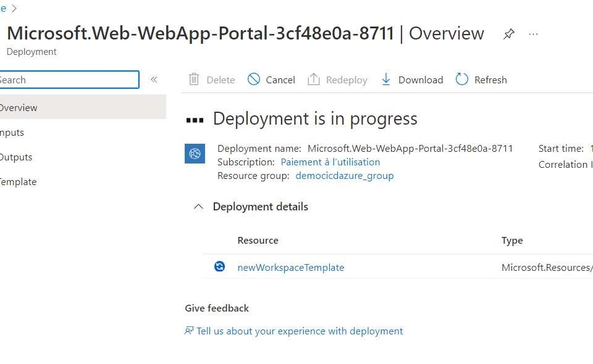This screenshot has height=364, width=593.
Task: Go to the Inputs page
Action: (12, 132)
